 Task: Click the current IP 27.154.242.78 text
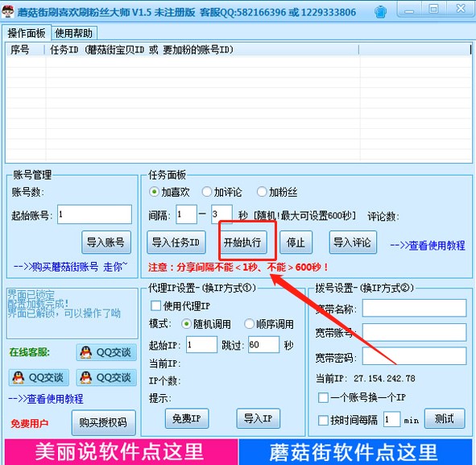tap(384, 379)
